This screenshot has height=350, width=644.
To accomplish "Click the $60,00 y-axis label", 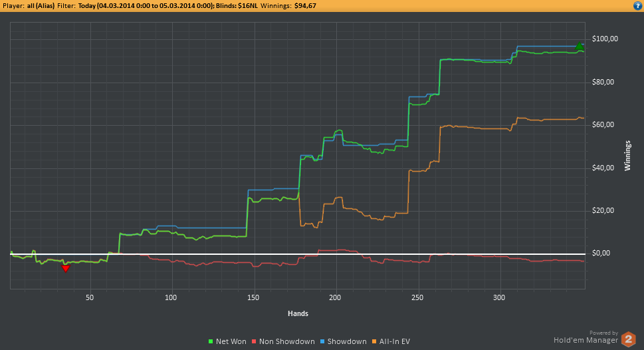I will (605, 125).
